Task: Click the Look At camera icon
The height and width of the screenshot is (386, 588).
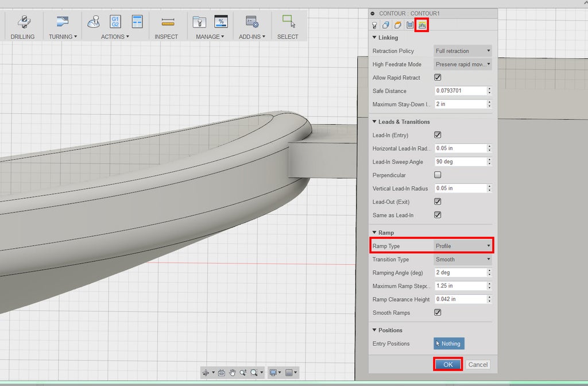Action: [221, 372]
